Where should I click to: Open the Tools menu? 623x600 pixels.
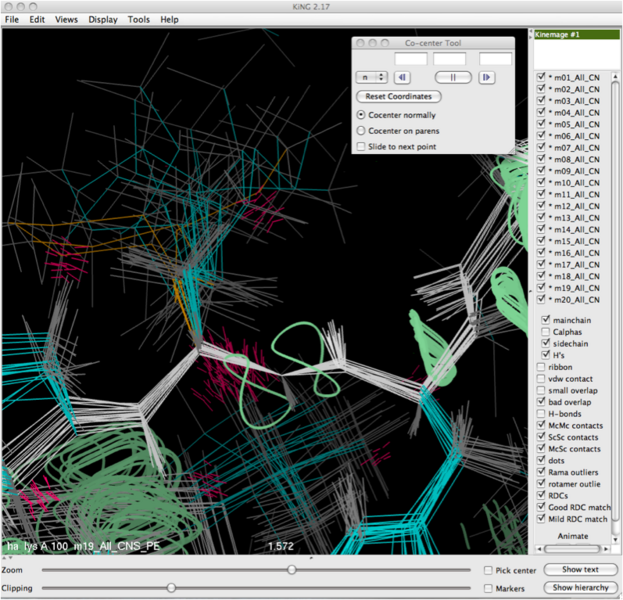[x=139, y=19]
